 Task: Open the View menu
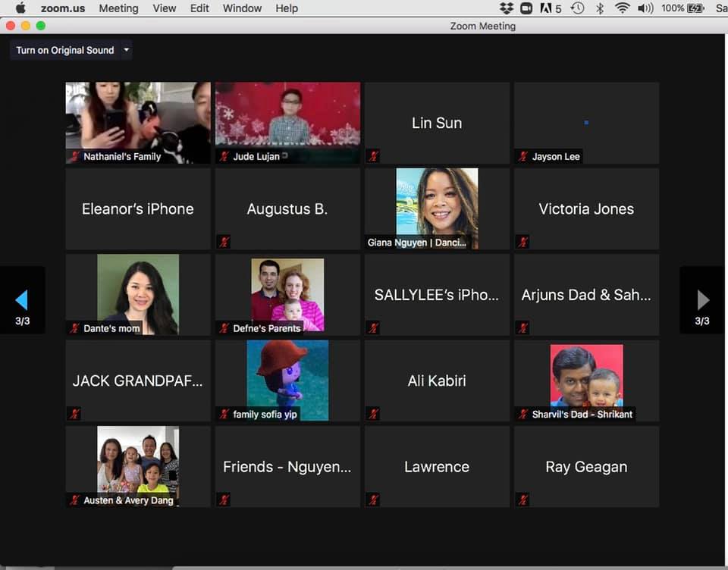pyautogui.click(x=165, y=8)
